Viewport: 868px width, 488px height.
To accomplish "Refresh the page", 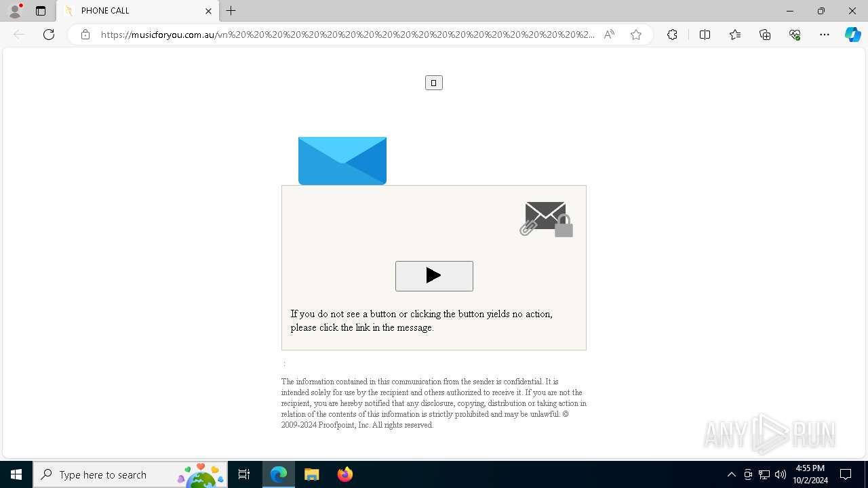I will coord(49,35).
